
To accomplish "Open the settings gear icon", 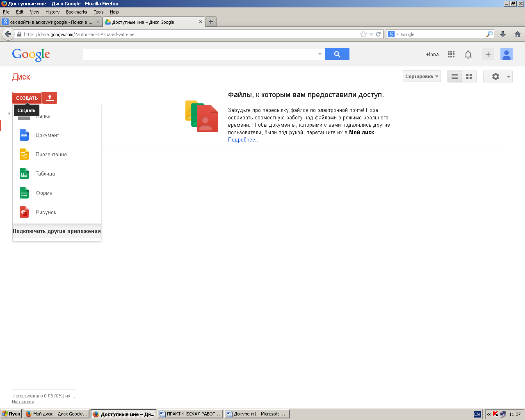I will pos(495,76).
